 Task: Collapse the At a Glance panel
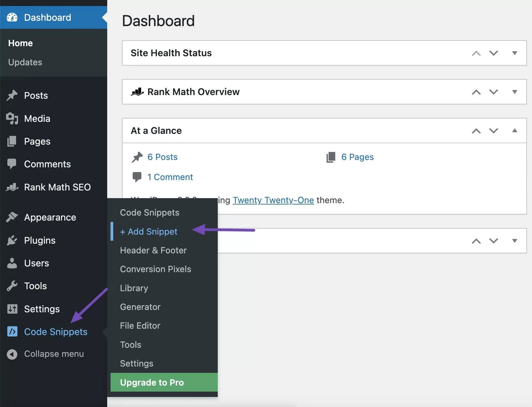tap(515, 131)
